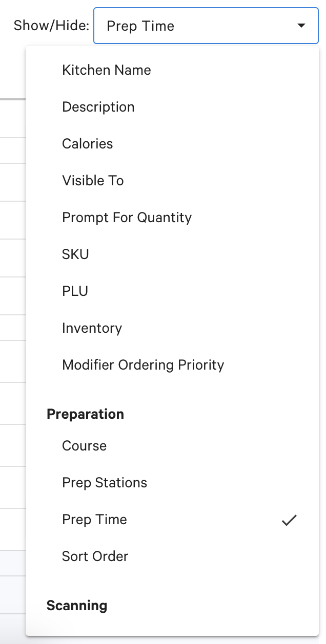Select Course under Preparation
The image size is (326, 644).
point(84,446)
